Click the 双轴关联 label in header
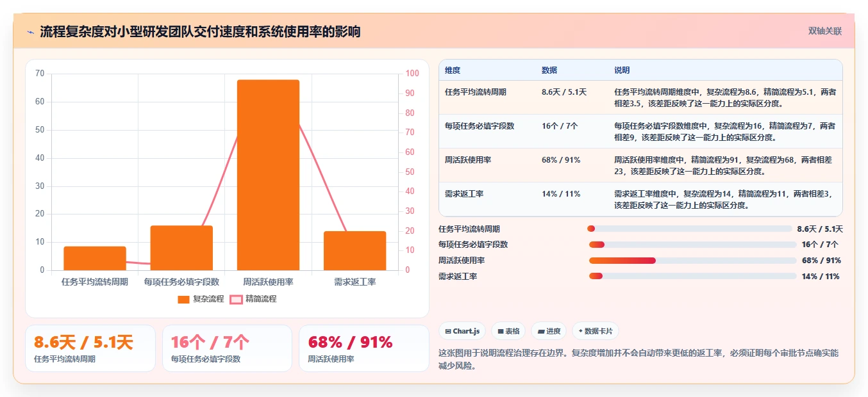868x397 pixels. (x=824, y=31)
